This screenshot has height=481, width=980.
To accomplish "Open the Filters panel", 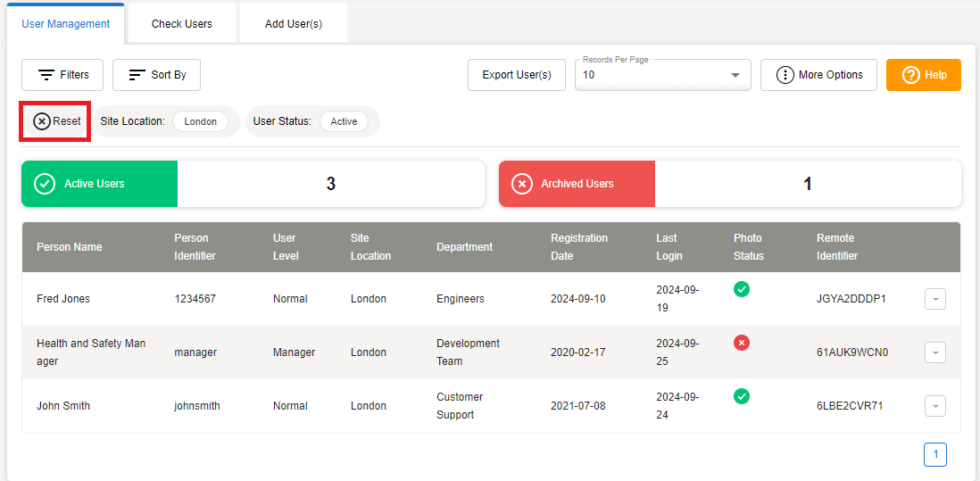I will coord(62,75).
